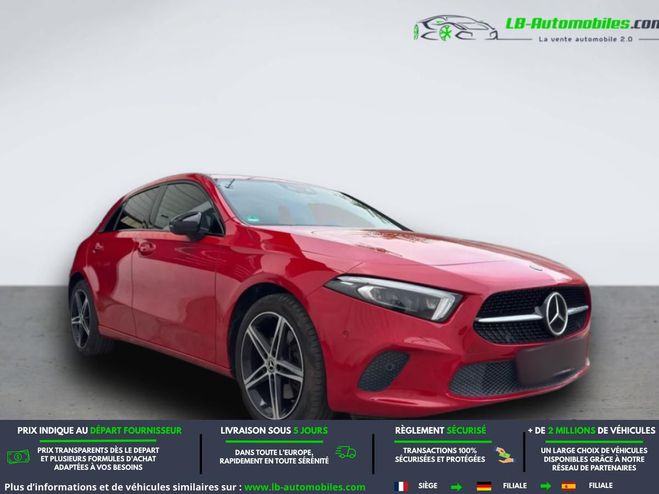Click the German flag icon
Image resolution: width=659 pixels, height=494 pixels.
(484, 486)
